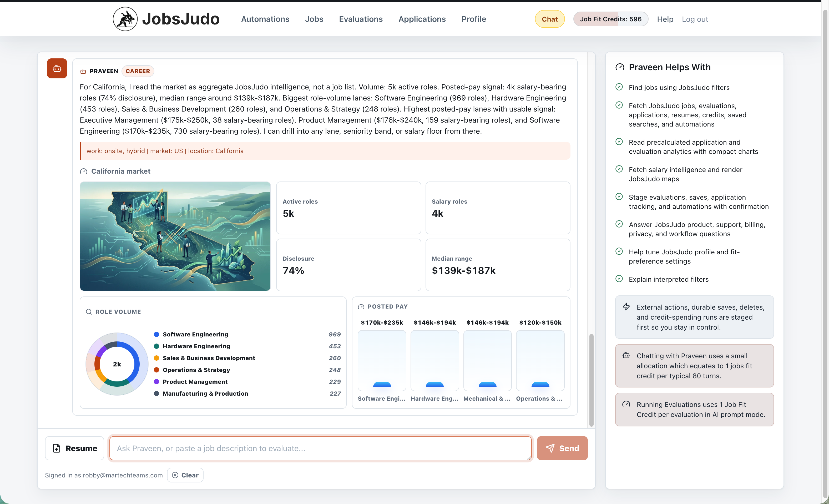Image resolution: width=829 pixels, height=504 pixels.
Task: Click the Active roles 5k card
Action: coord(348,208)
